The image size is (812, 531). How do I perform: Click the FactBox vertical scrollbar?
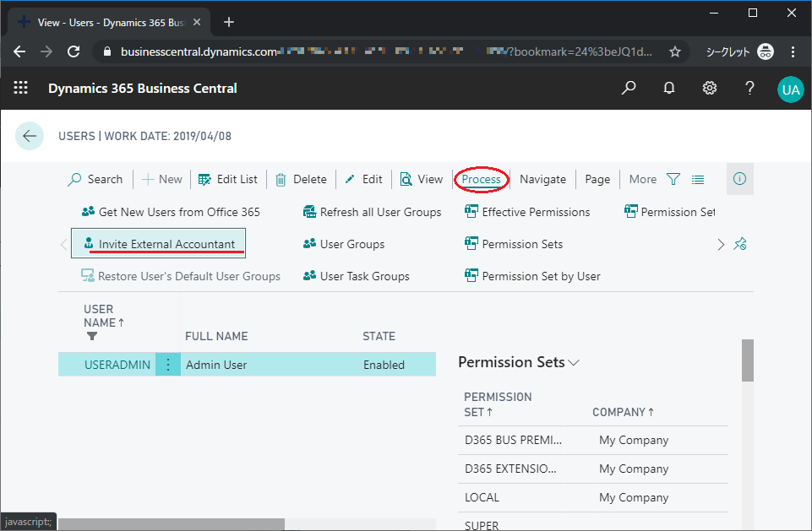747,360
